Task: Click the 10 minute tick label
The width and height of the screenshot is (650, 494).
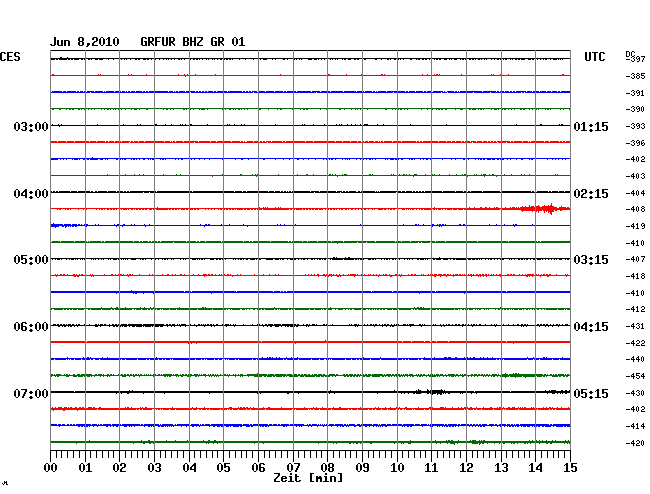Action: pos(397,468)
